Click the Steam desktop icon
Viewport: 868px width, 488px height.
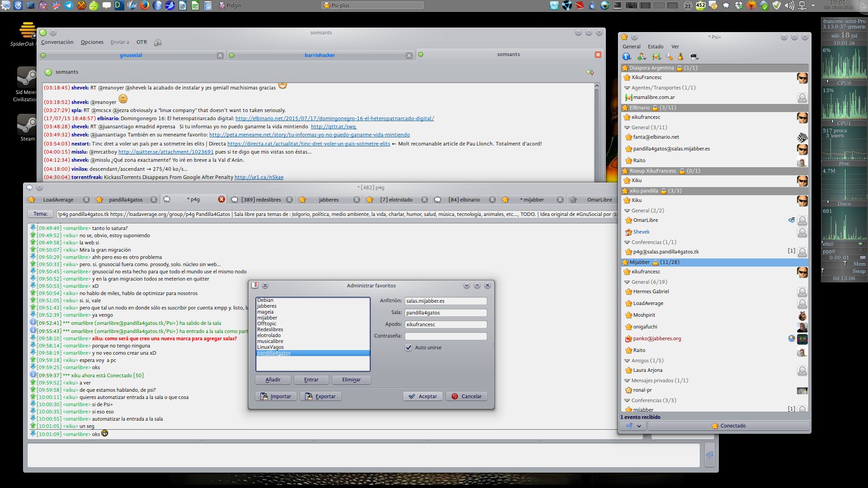27,127
